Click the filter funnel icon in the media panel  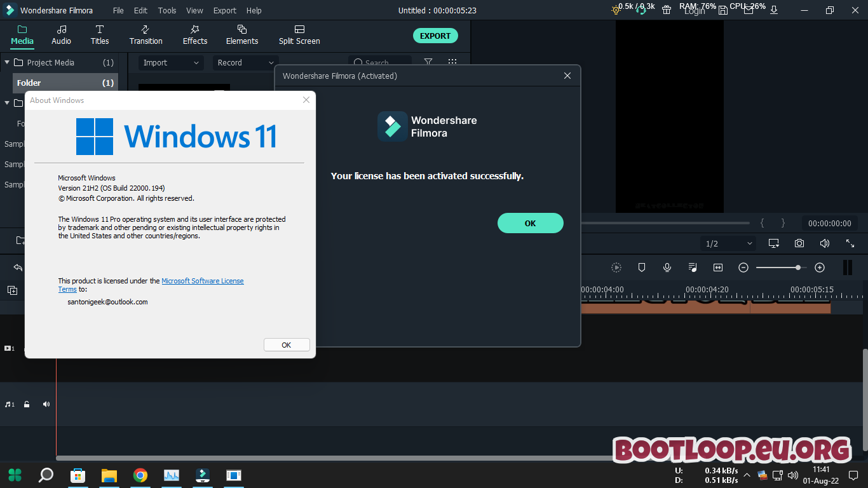tap(428, 62)
